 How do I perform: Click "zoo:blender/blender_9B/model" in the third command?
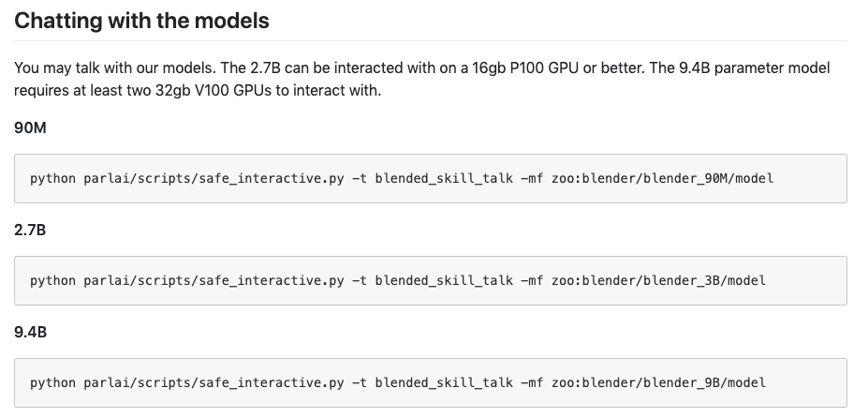click(657, 382)
